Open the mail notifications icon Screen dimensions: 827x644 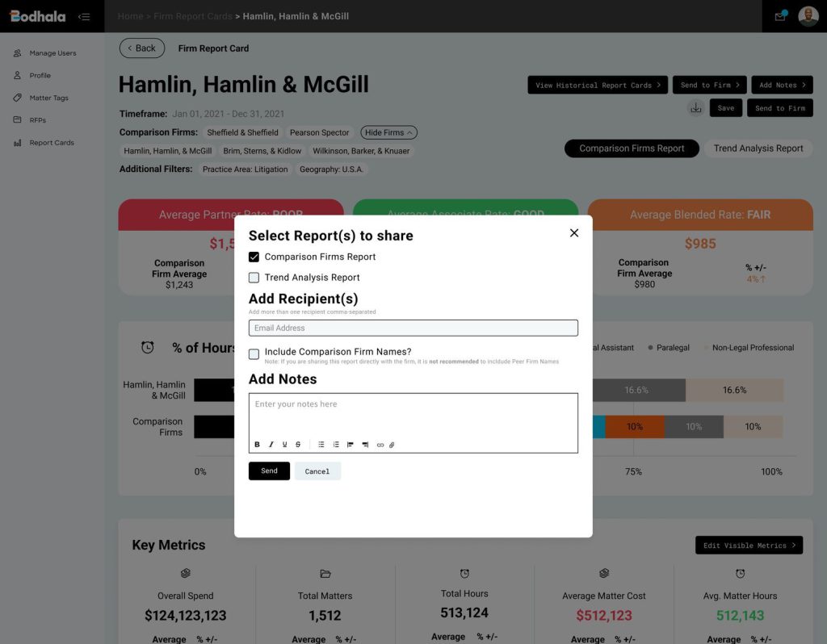[780, 16]
